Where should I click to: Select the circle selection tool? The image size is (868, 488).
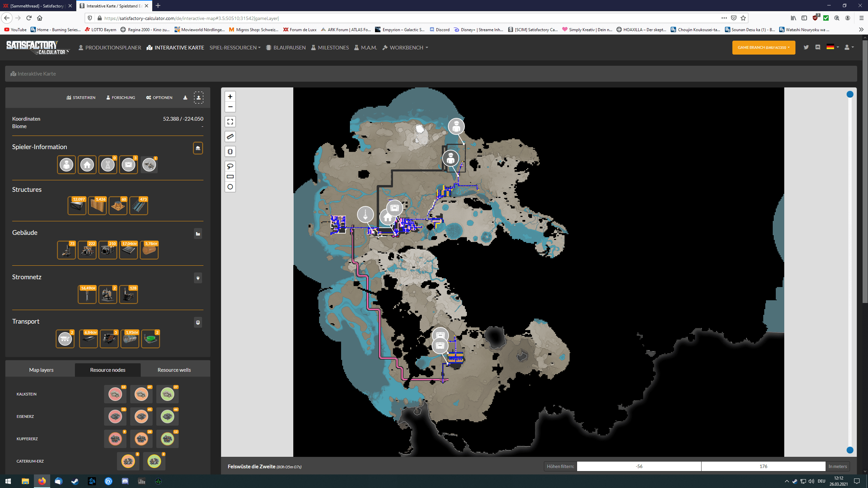[230, 187]
